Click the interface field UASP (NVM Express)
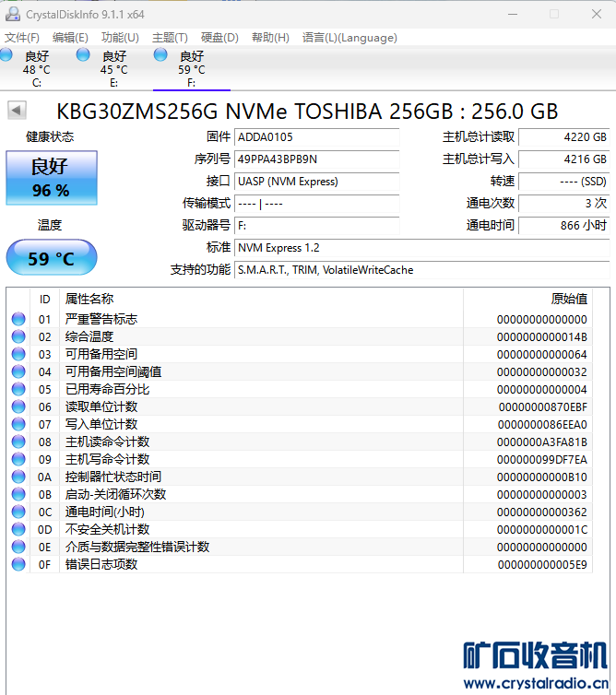 pos(316,182)
